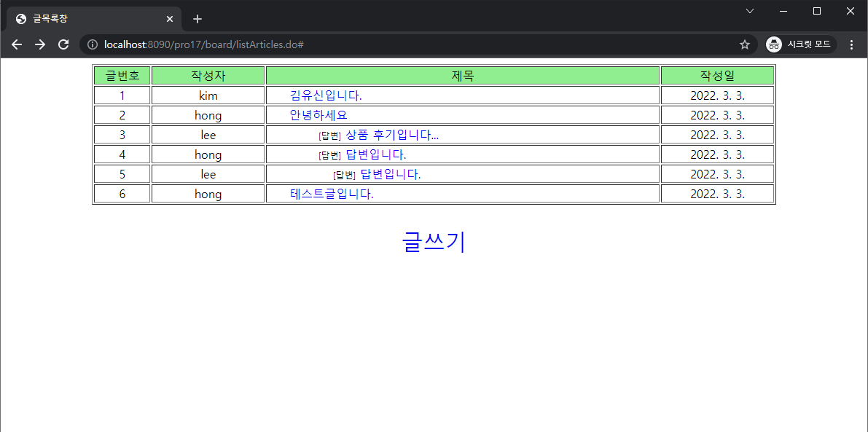Open the Chrome three-dot menu
The width and height of the screenshot is (868, 432).
(851, 44)
